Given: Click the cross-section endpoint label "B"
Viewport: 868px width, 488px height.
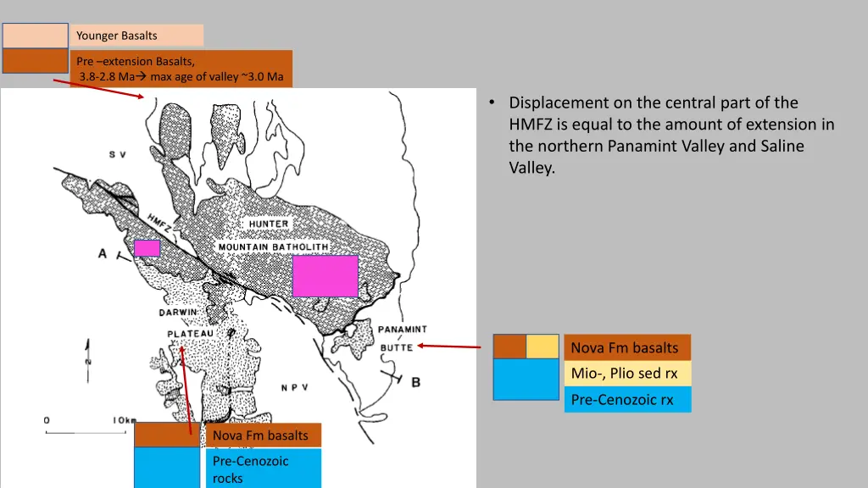Looking at the screenshot, I should click(x=415, y=382).
